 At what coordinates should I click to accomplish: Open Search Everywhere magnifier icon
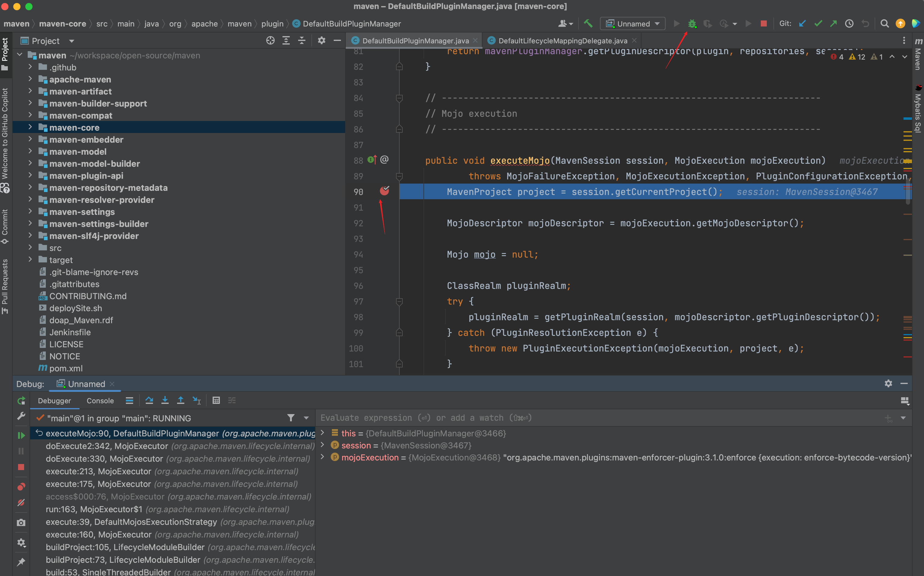pyautogui.click(x=885, y=23)
